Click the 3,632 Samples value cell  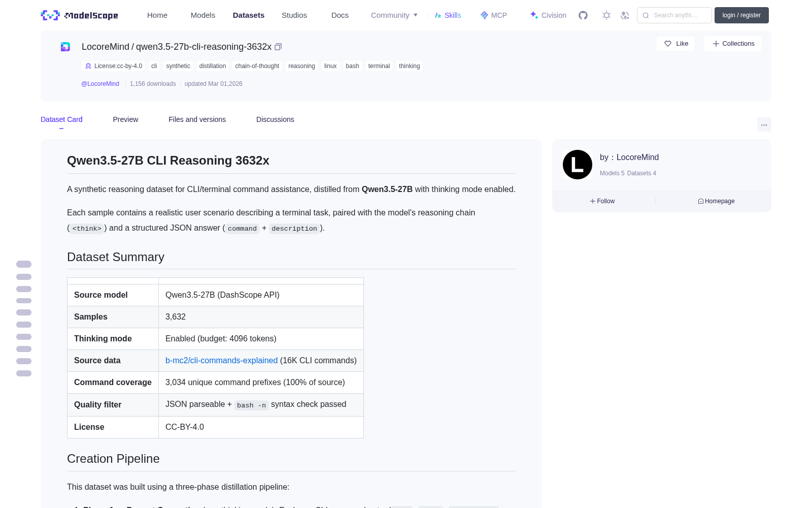[261, 316]
